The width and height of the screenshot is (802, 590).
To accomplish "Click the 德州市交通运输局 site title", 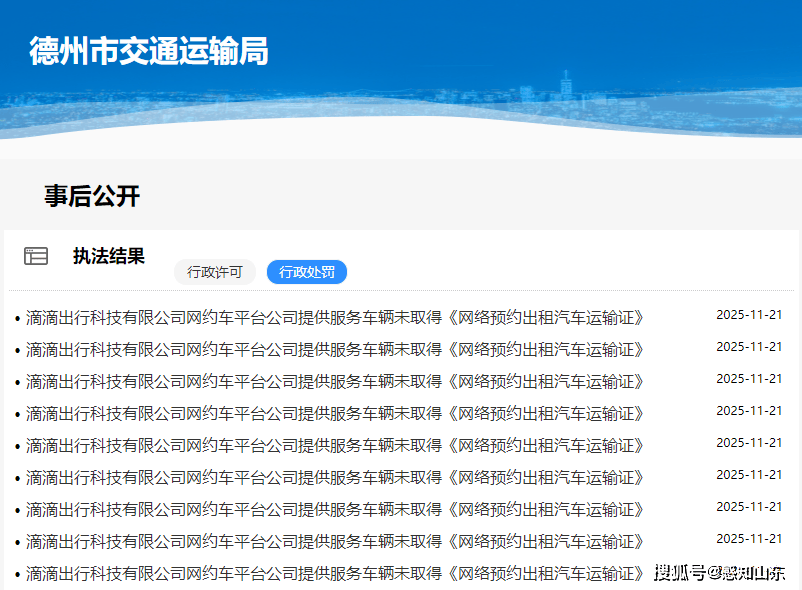I will [149, 51].
